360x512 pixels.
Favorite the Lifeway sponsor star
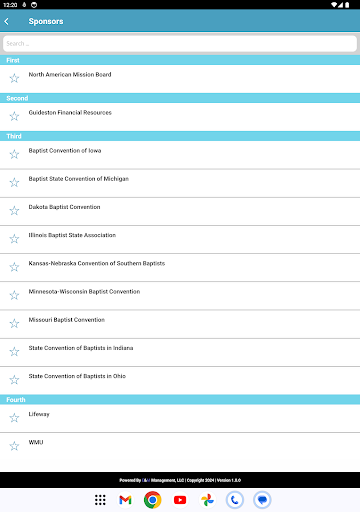click(14, 418)
